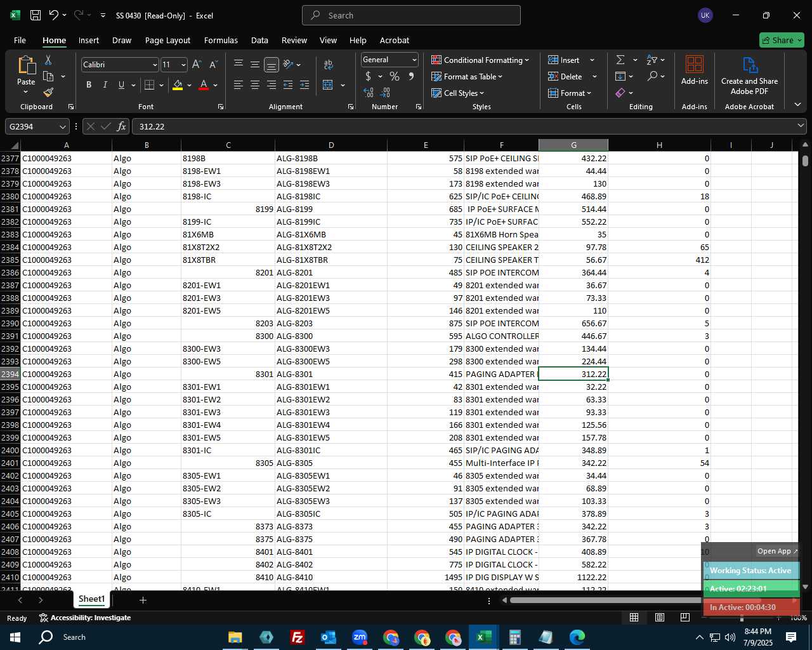The image size is (812, 650).
Task: Open the Name Box dropdown arrow
Action: (63, 127)
